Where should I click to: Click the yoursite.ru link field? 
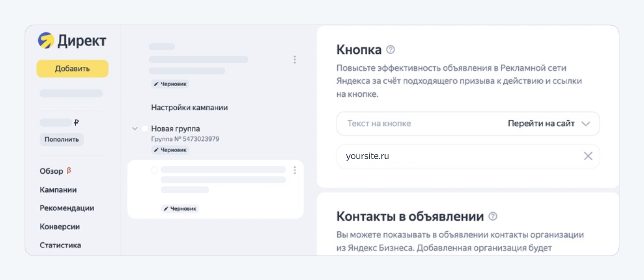[x=468, y=156]
